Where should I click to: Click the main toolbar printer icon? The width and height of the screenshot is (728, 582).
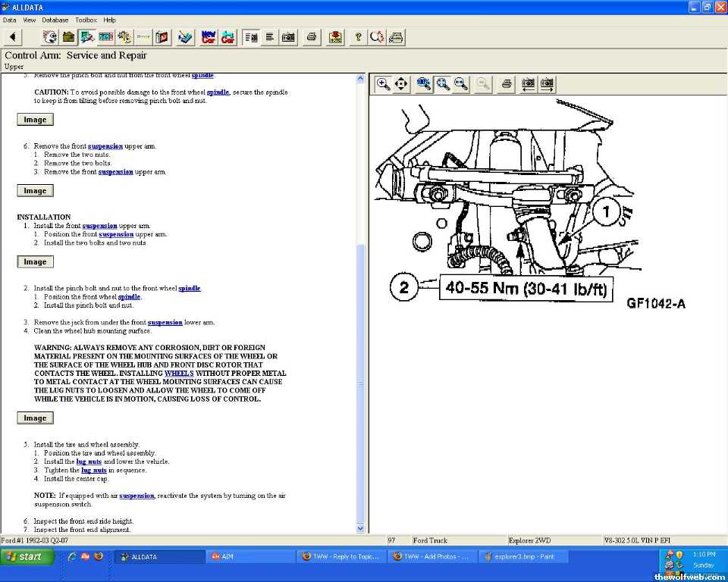[311, 37]
